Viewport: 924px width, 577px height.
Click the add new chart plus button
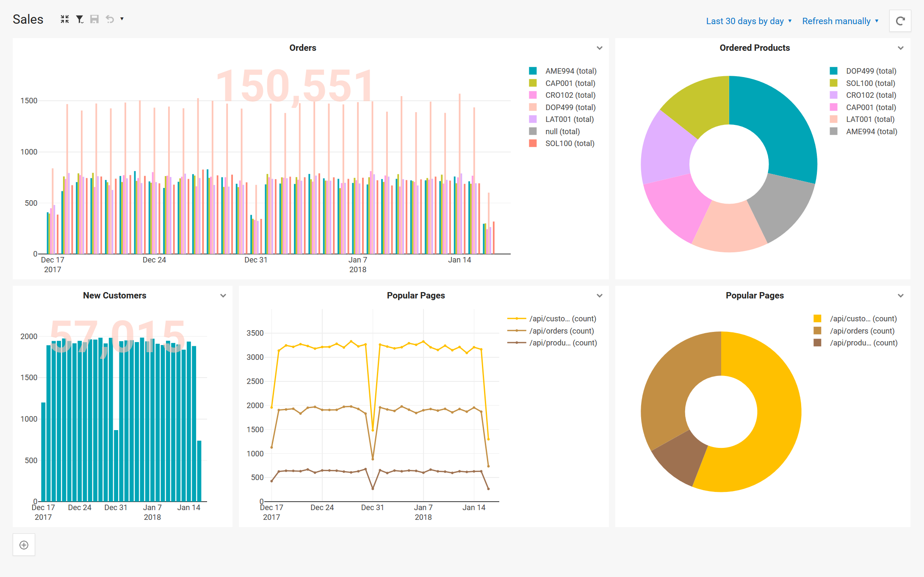[x=24, y=545]
